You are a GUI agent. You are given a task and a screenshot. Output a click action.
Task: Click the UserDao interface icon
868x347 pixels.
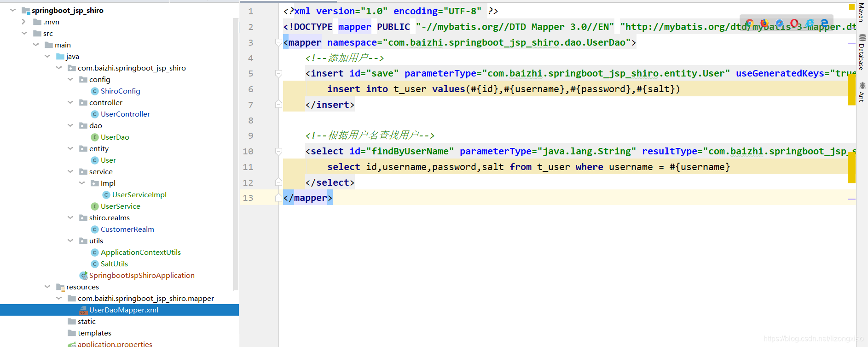point(95,137)
